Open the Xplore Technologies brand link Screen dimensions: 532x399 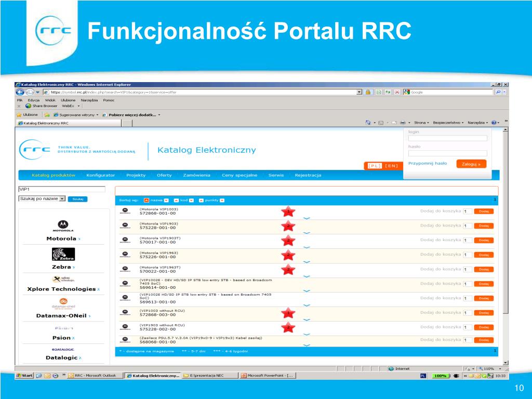(63, 289)
